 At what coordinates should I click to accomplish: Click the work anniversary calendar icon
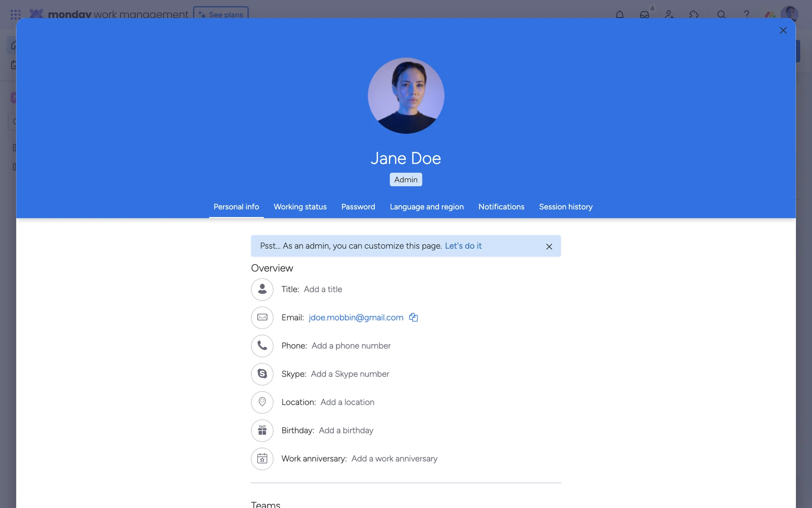(262, 459)
